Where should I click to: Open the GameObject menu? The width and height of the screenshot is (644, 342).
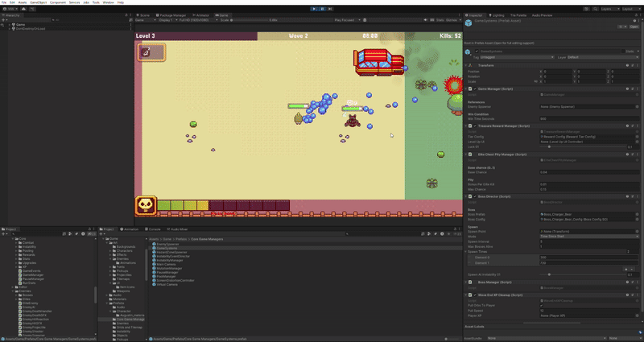coord(37,2)
